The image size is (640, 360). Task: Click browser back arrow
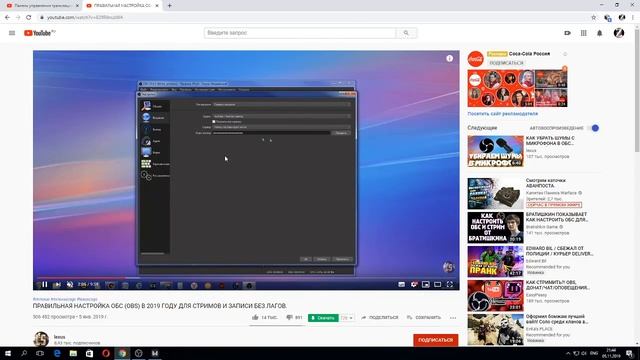[7, 17]
